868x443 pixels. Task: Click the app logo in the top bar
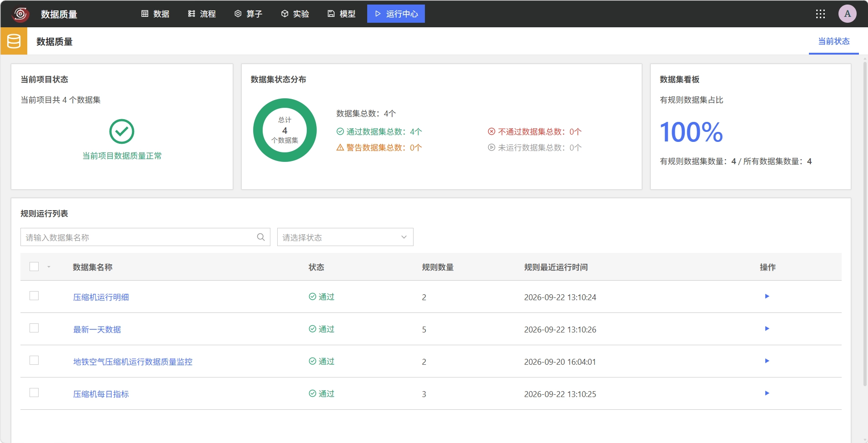coord(20,14)
